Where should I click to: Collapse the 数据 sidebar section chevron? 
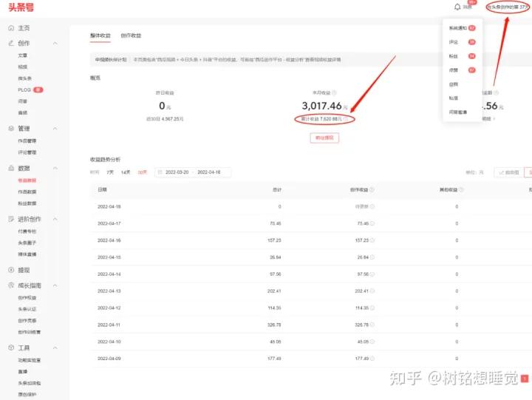[55, 169]
